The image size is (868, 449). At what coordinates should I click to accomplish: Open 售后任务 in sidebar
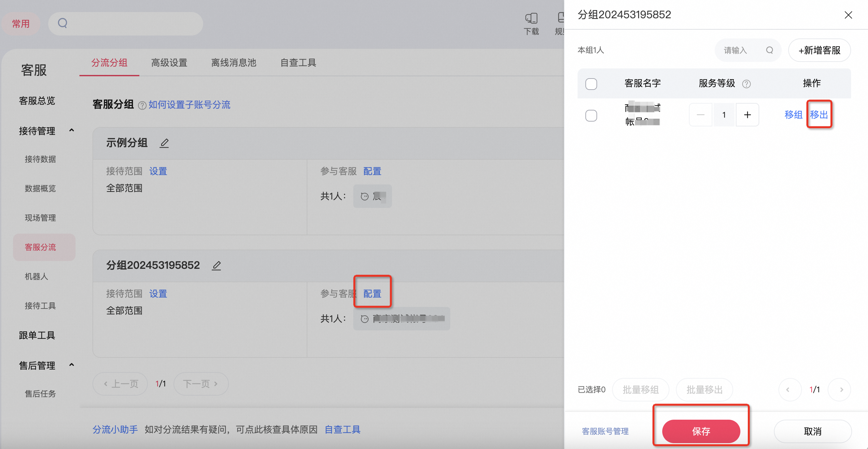click(40, 394)
